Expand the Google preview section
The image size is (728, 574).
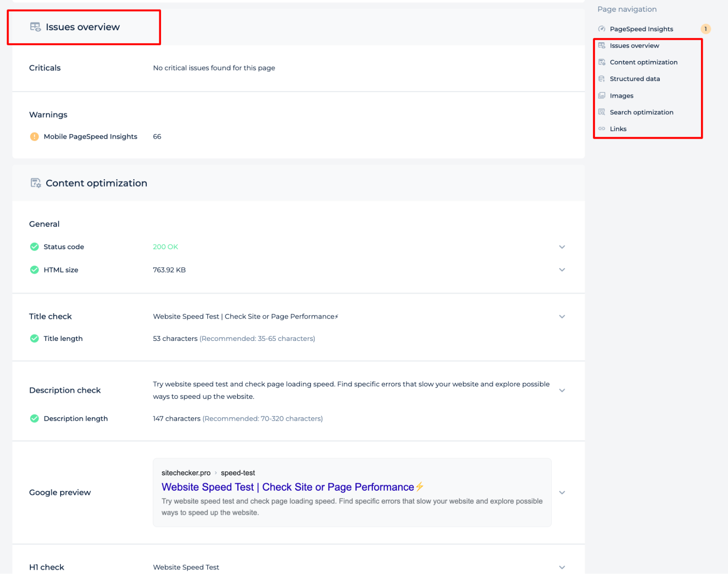[x=562, y=493]
